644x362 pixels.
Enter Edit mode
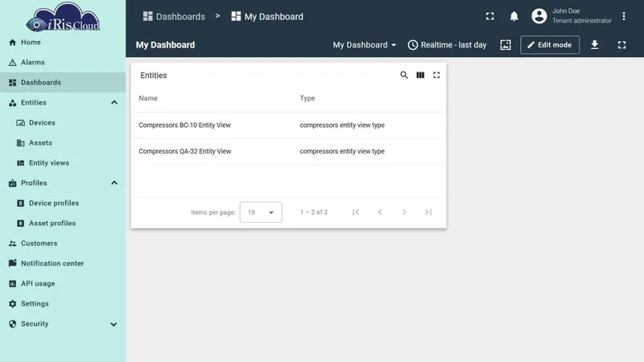[550, 45]
